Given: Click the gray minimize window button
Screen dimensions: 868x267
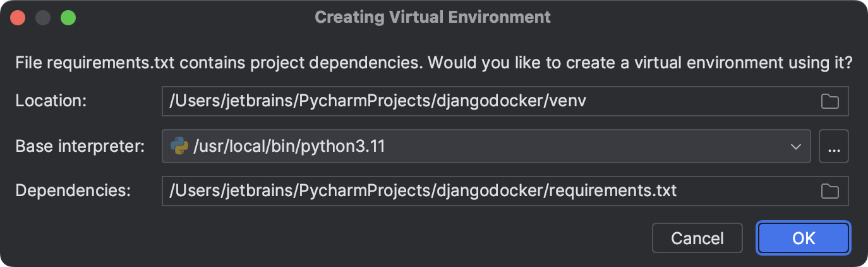Looking at the screenshot, I should tap(43, 18).
